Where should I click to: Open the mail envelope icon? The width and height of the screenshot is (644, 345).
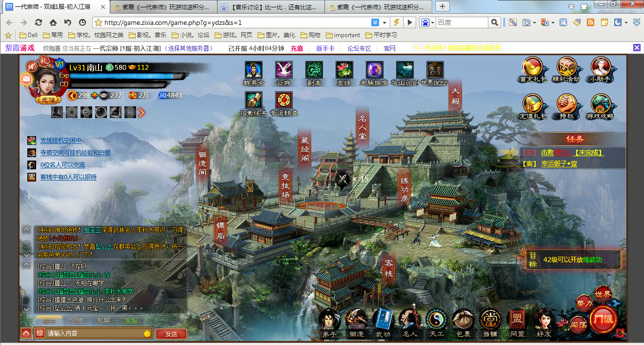click(x=26, y=79)
